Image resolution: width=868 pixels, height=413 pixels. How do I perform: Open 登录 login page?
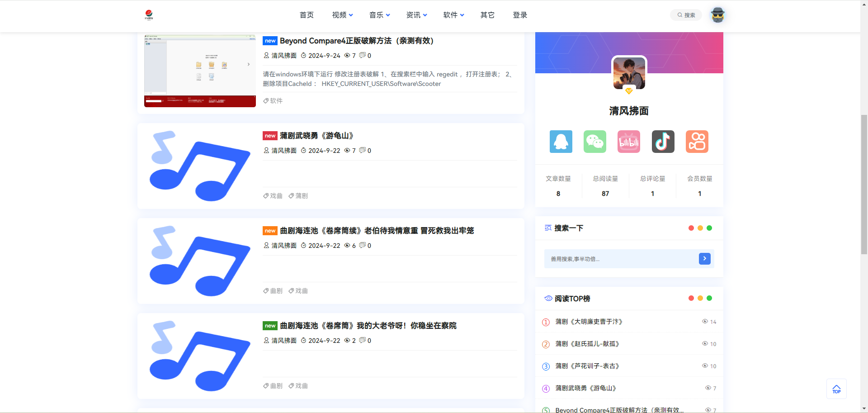point(520,15)
